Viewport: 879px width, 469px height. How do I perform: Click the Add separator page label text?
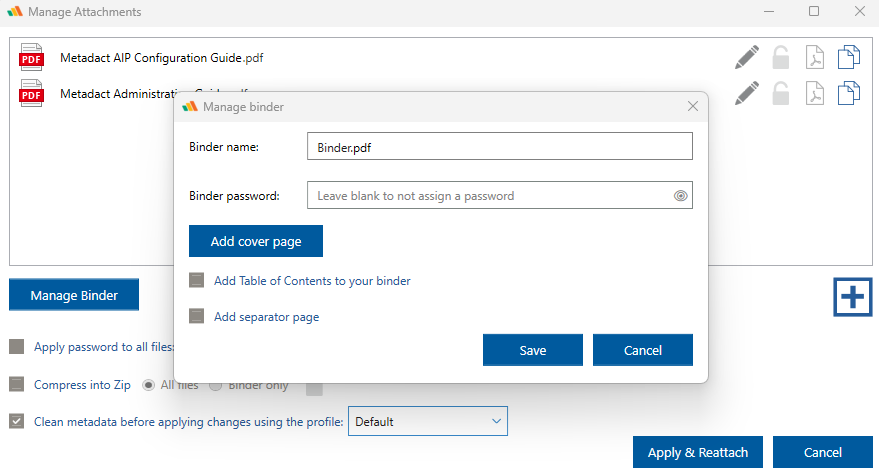pos(266,317)
